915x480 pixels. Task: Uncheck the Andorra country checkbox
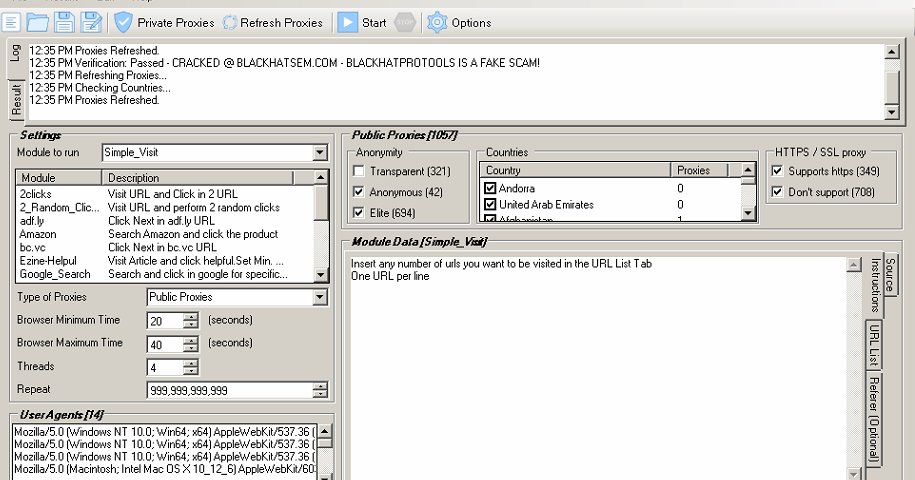[x=490, y=188]
